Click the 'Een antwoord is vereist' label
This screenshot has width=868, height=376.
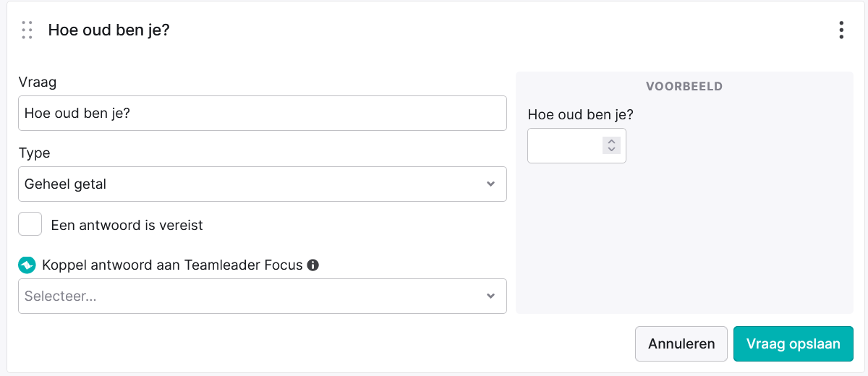pos(127,226)
